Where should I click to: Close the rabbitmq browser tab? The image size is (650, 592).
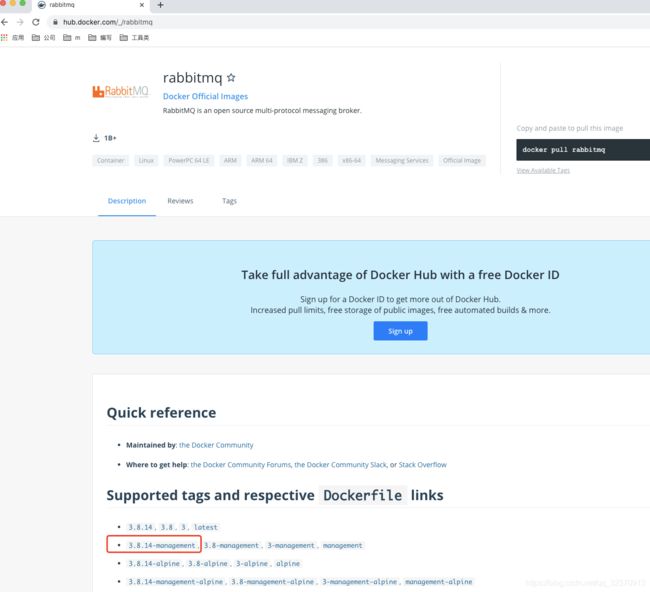pyautogui.click(x=142, y=5)
